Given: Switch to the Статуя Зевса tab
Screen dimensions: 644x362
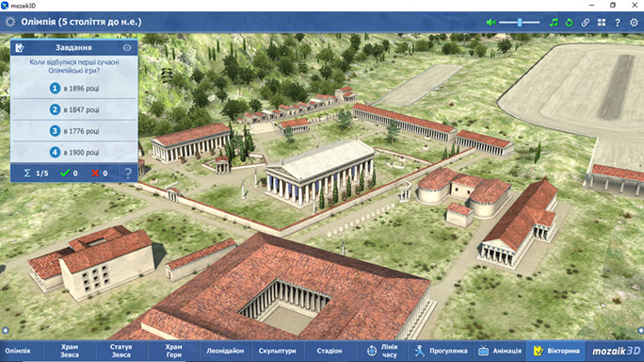Looking at the screenshot, I should (121, 351).
